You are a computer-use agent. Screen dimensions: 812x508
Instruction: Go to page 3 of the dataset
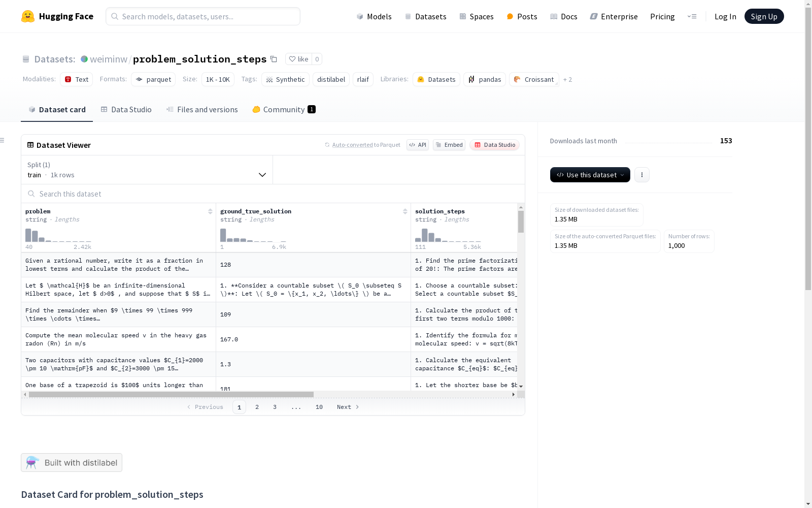275,407
